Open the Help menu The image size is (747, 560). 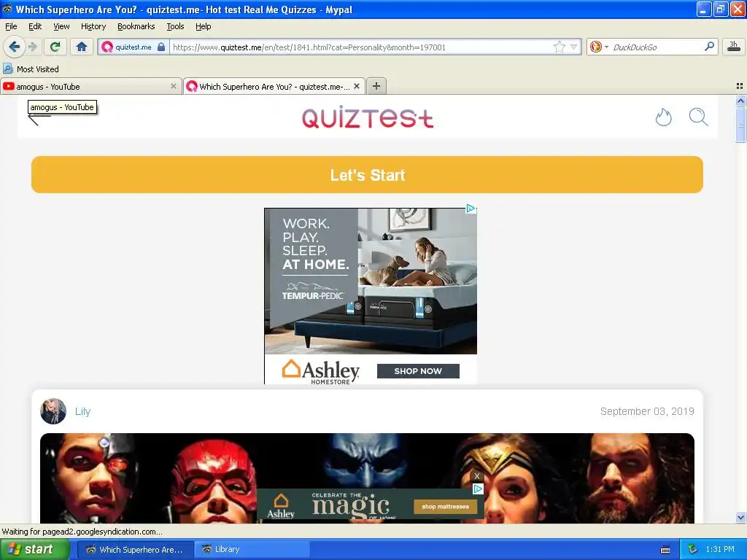click(204, 26)
